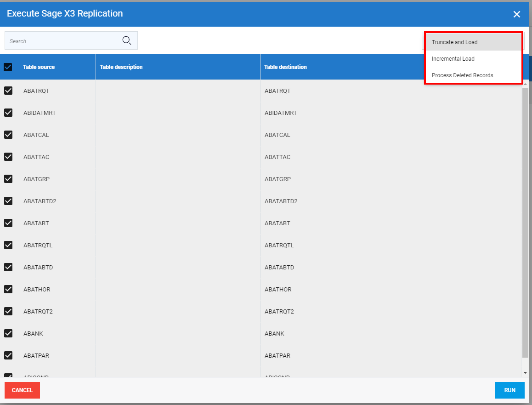Toggle the ABATPAR row checkbox

(x=8, y=355)
